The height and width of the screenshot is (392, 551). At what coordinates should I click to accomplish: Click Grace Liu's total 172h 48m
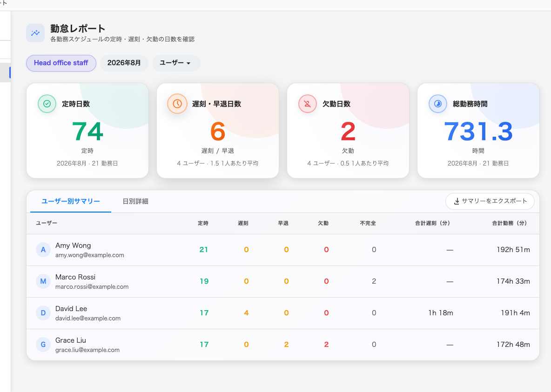[x=513, y=345]
